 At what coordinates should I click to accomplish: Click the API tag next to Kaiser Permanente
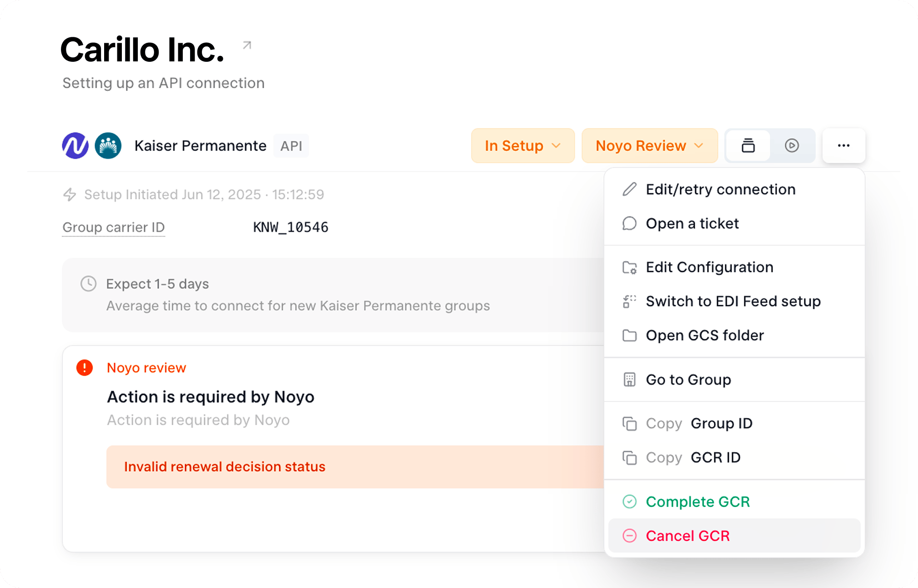(291, 146)
